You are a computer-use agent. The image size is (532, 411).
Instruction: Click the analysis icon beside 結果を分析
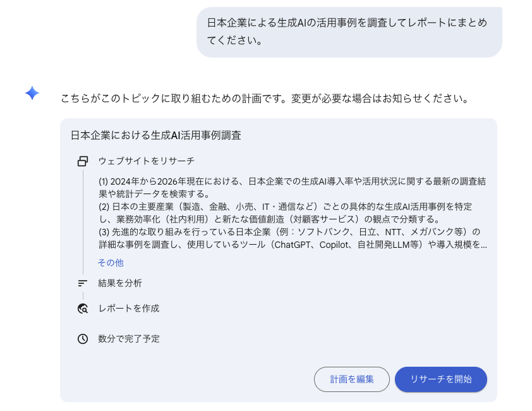click(82, 283)
